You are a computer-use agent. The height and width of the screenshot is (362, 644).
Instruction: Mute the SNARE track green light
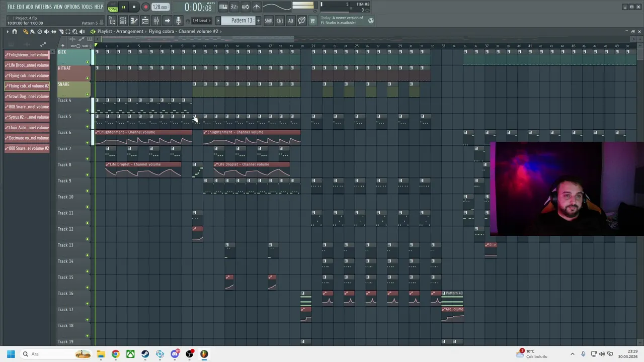tap(88, 95)
